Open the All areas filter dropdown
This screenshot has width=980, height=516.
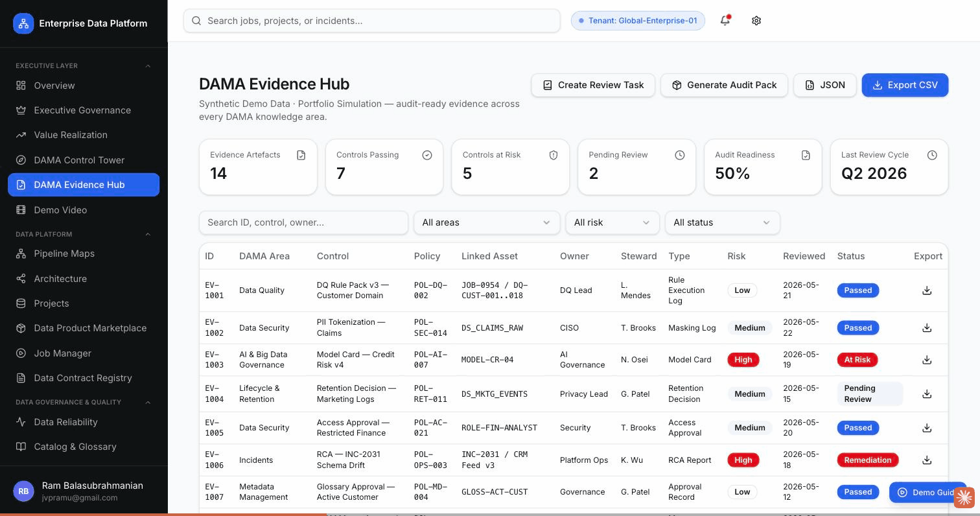487,222
